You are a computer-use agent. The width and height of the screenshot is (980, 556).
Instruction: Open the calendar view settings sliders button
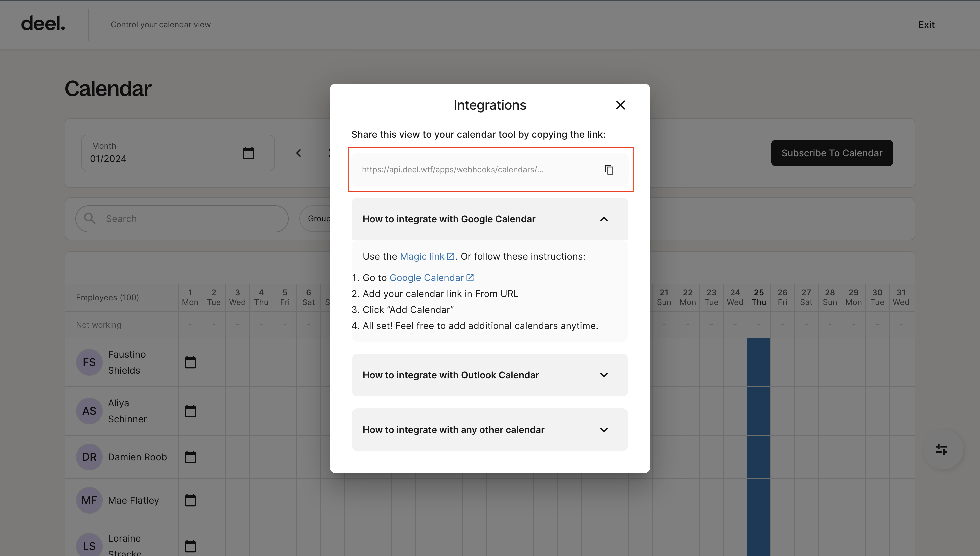tap(941, 449)
